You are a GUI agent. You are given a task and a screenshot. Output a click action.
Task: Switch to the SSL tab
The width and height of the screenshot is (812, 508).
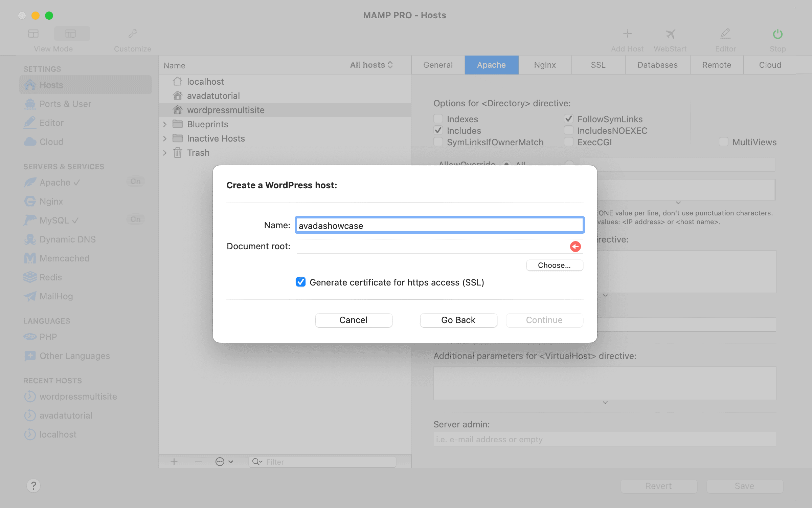[x=598, y=65]
